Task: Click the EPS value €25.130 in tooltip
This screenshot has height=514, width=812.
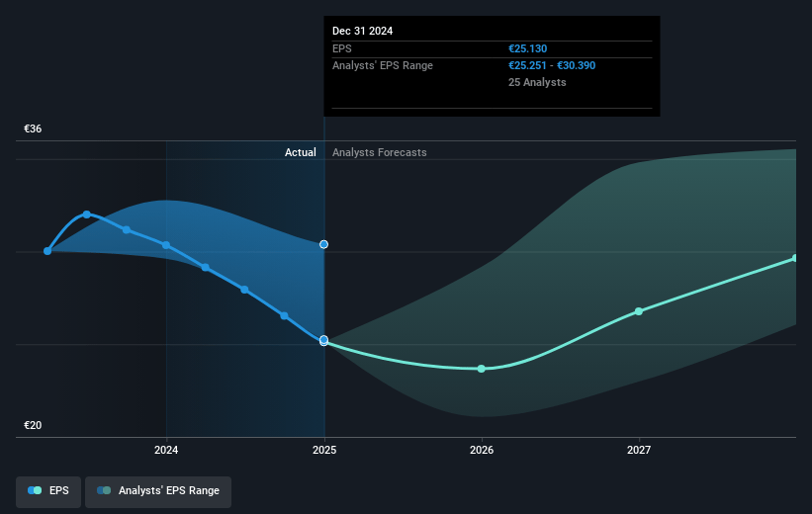Action: pyautogui.click(x=527, y=48)
